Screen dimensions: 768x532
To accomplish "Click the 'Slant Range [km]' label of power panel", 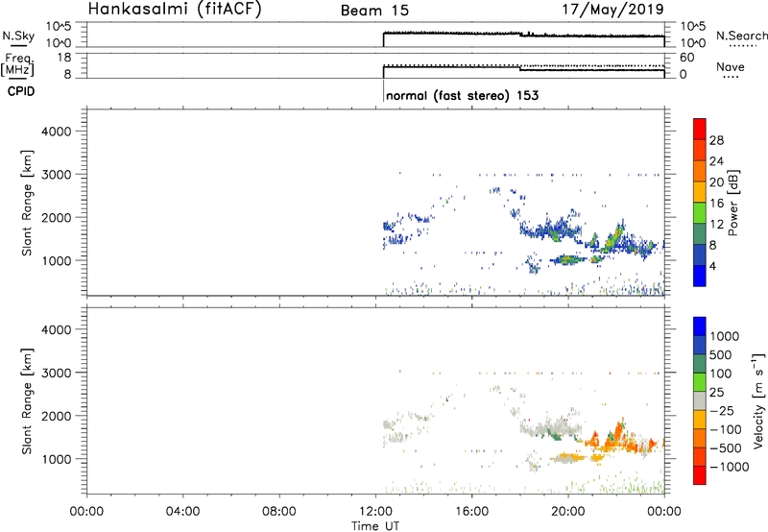I will (x=27, y=203).
